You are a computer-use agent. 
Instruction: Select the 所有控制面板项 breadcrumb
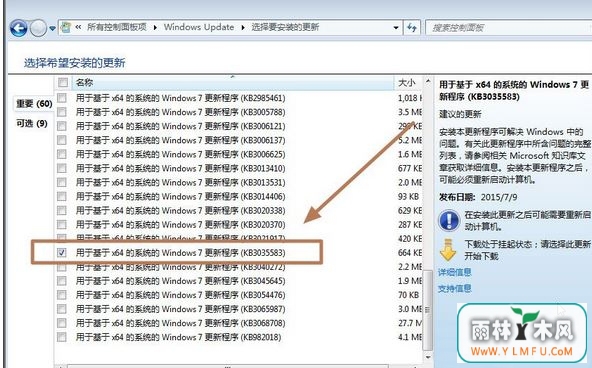tap(117, 27)
